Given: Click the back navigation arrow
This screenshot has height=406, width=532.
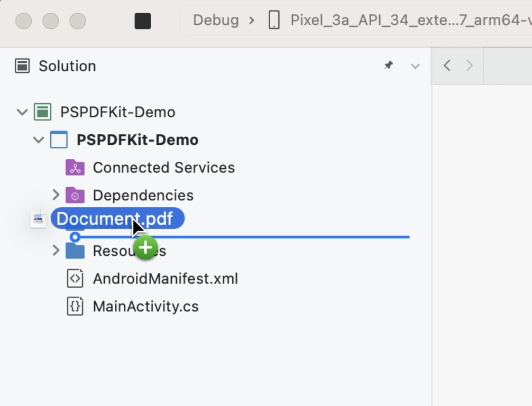Looking at the screenshot, I should [447, 65].
